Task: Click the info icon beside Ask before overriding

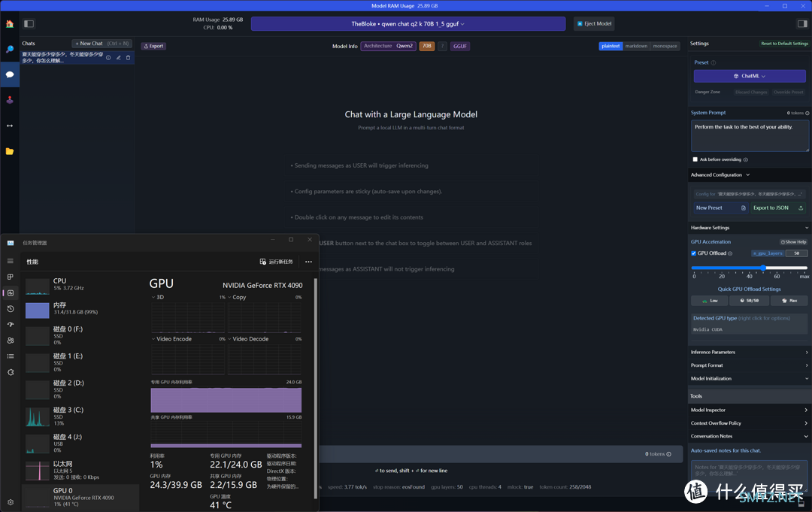Action: point(745,159)
